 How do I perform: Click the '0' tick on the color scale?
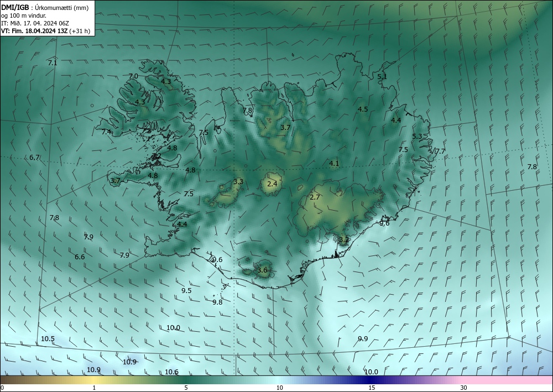tap(2, 388)
